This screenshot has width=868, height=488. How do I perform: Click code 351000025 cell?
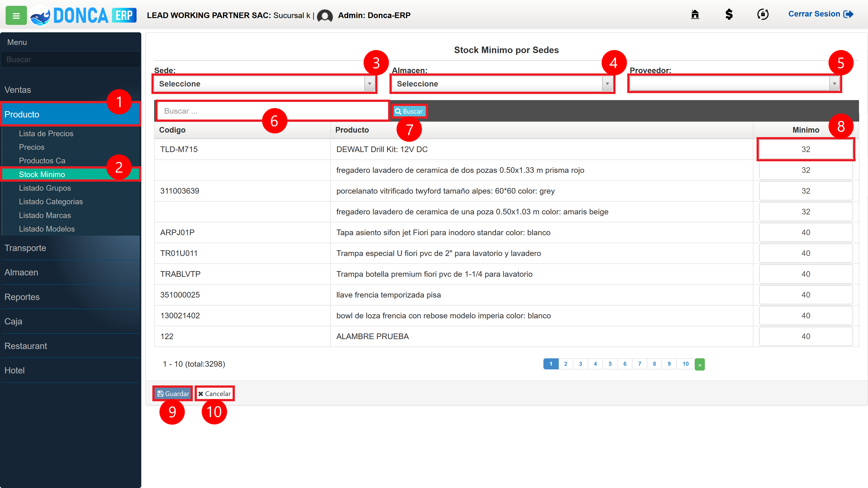click(x=242, y=295)
